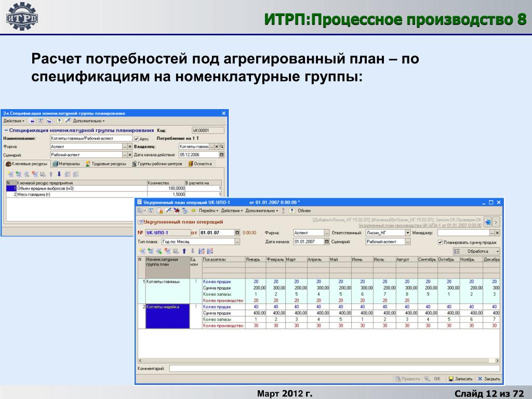The height and width of the screenshot is (399, 532).
Task: Open the Дополнительно menu in the specification window
Action: pyautogui.click(x=88, y=121)
